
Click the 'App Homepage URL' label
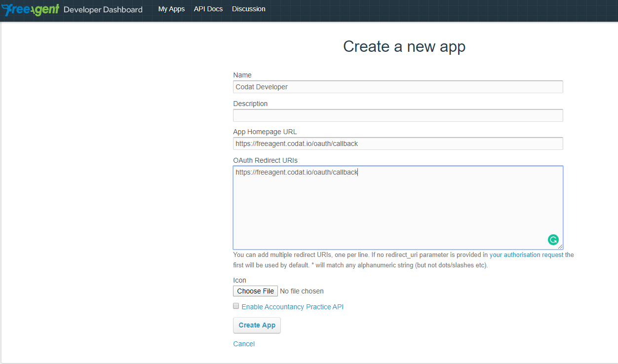click(x=265, y=132)
